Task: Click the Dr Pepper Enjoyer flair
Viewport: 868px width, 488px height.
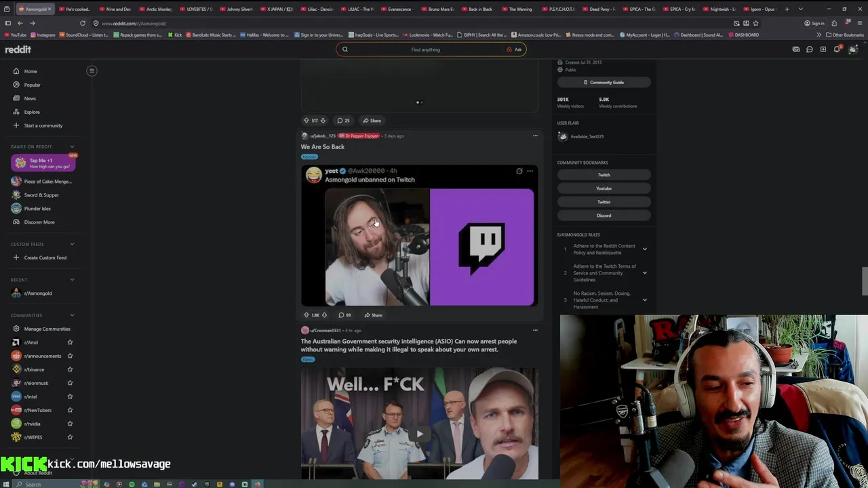Action: click(359, 136)
